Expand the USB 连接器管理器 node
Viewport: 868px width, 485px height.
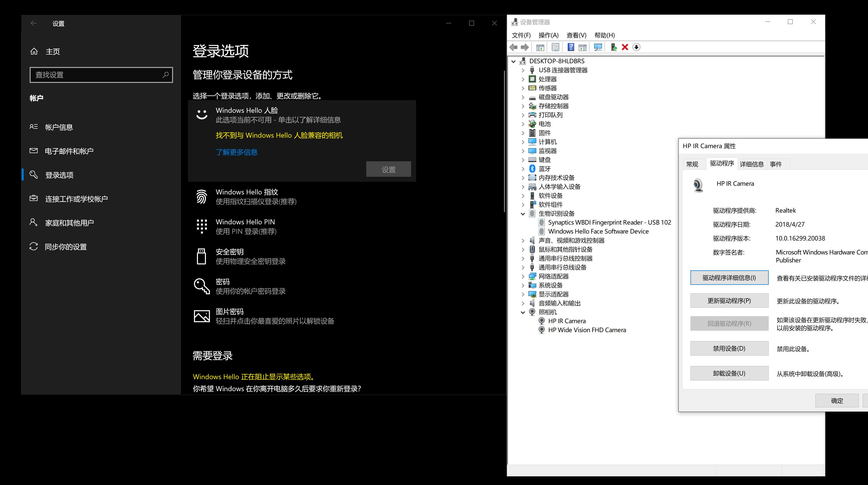[x=523, y=70]
